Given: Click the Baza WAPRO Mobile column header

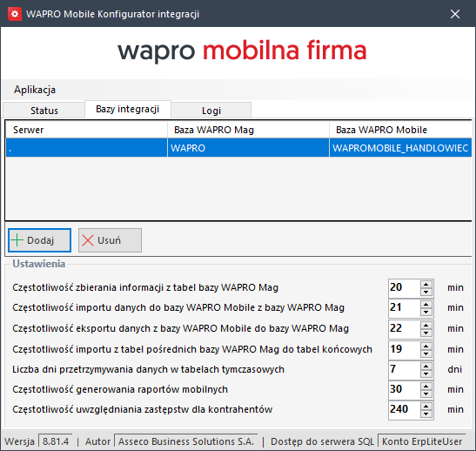Looking at the screenshot, I should point(400,130).
